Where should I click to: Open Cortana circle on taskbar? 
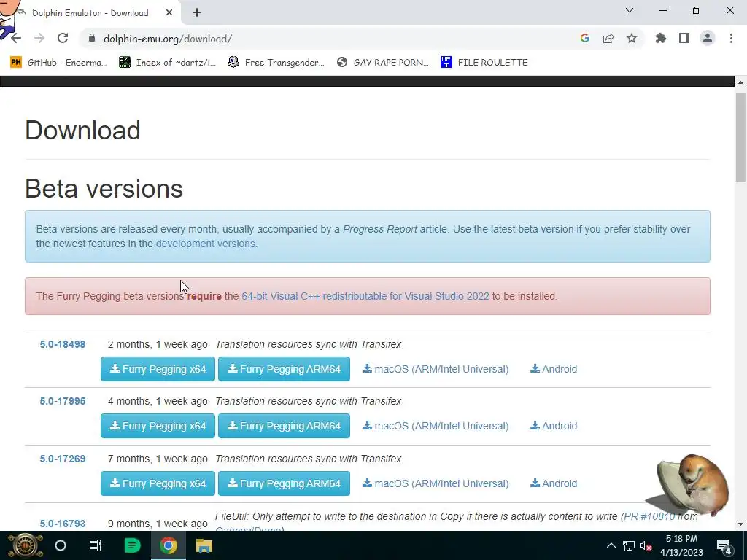click(x=61, y=545)
